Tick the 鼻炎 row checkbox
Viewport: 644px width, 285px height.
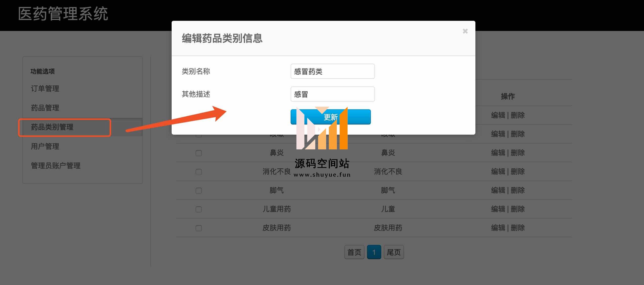pyautogui.click(x=199, y=153)
